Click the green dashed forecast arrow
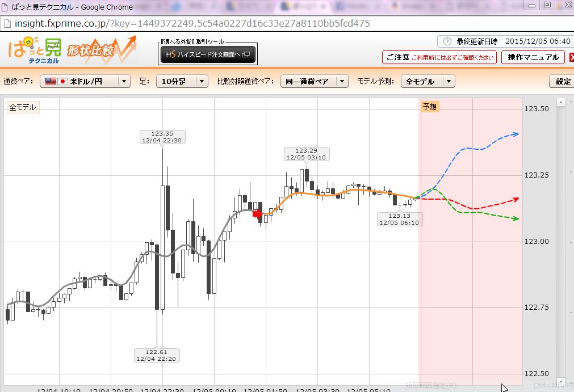The width and height of the screenshot is (574, 392). (x=515, y=218)
